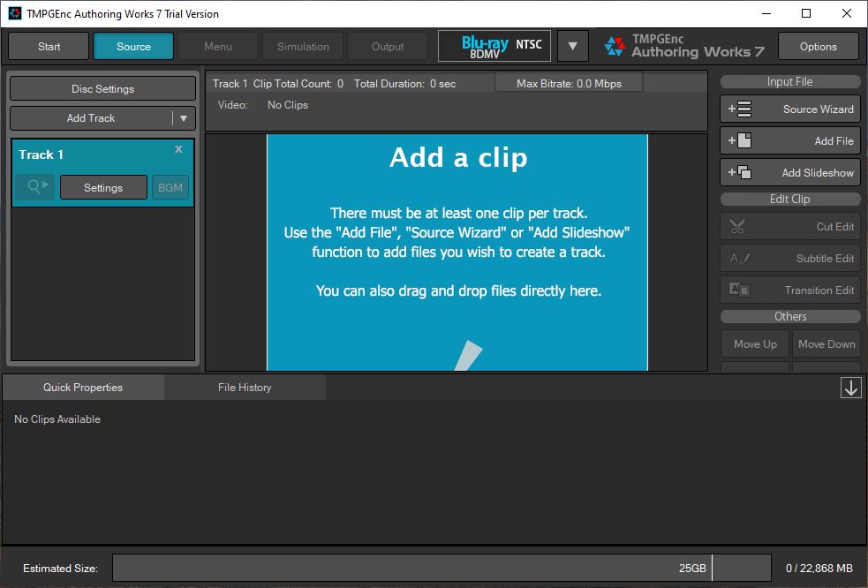Open Track 1 Settings
Viewport: 868px width, 588px height.
pos(103,188)
